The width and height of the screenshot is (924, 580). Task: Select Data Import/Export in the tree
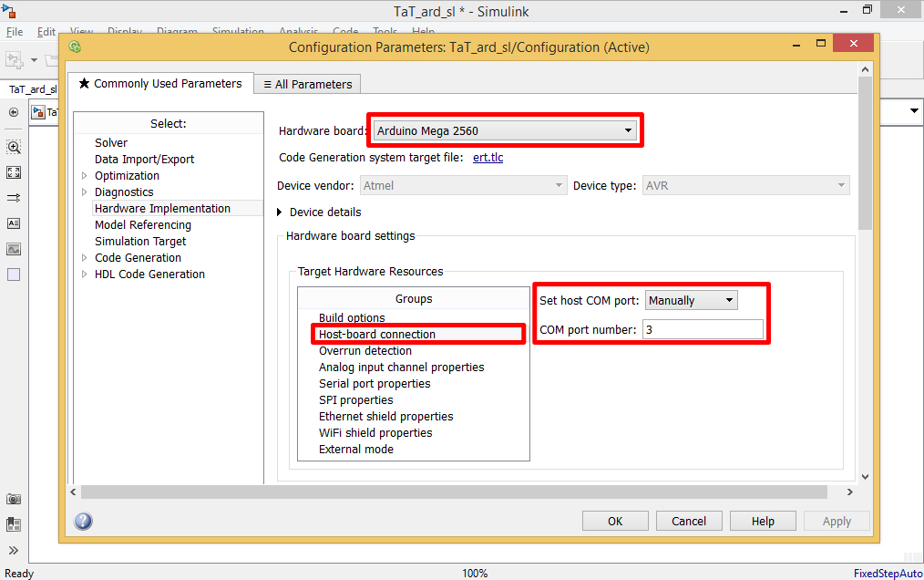(144, 160)
